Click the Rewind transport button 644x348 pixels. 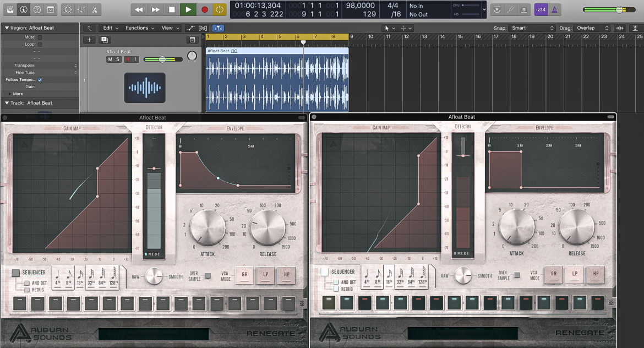(139, 9)
